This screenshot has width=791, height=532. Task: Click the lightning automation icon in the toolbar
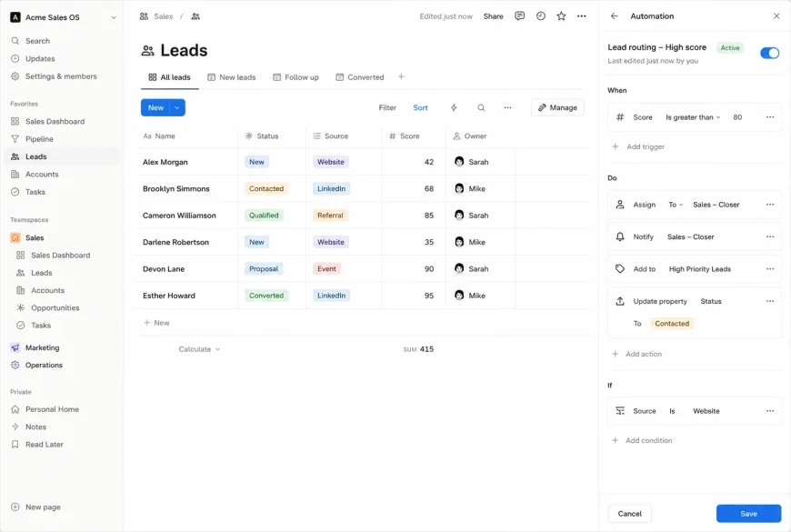pyautogui.click(x=454, y=107)
